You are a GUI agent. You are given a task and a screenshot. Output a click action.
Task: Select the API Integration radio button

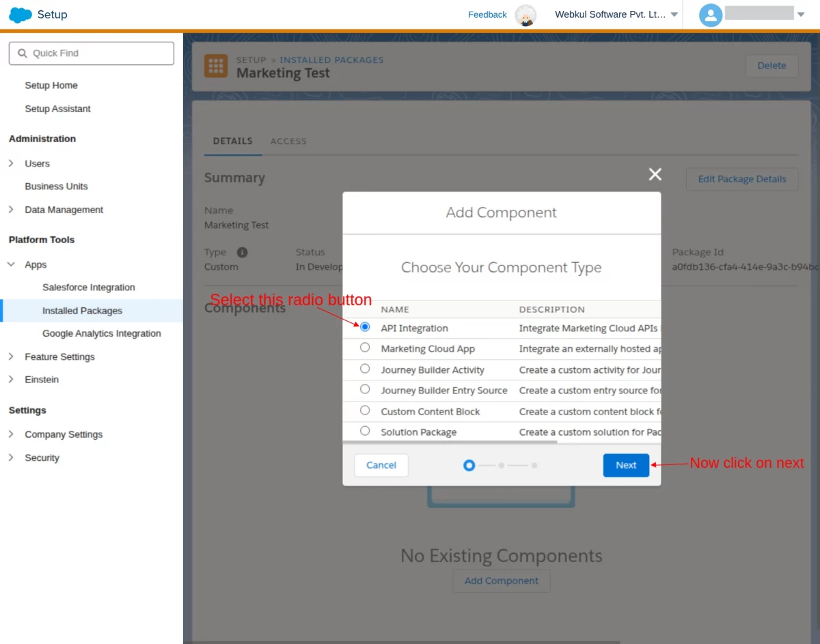click(365, 327)
